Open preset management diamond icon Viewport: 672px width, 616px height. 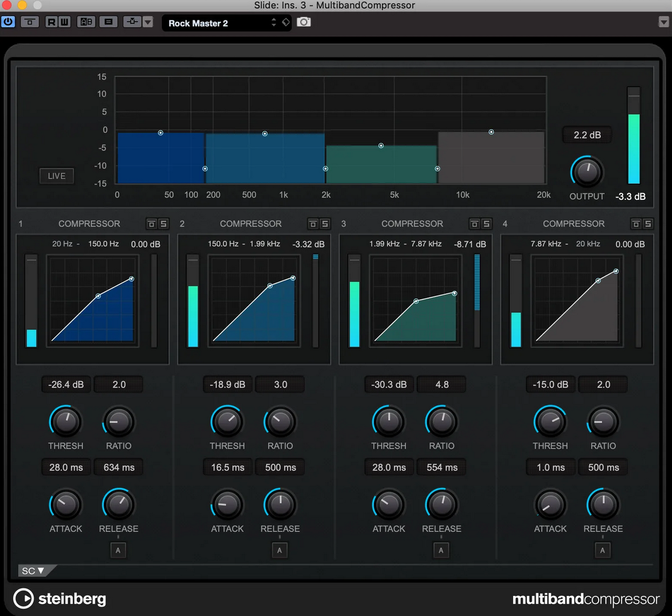(x=286, y=22)
